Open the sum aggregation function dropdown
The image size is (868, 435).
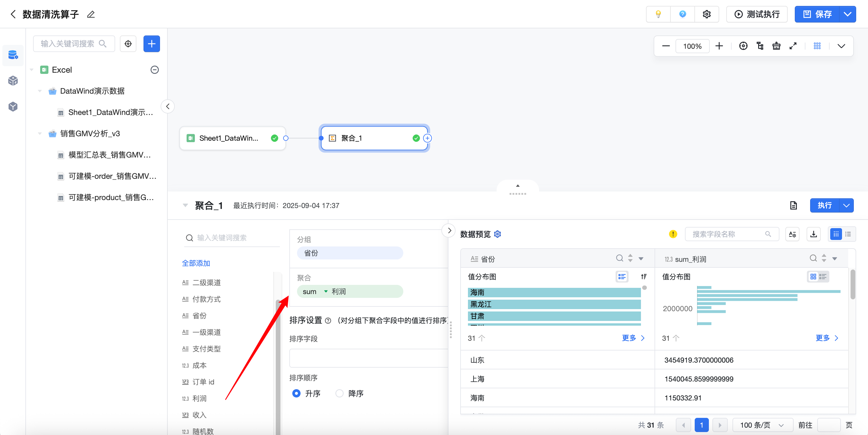coord(325,291)
